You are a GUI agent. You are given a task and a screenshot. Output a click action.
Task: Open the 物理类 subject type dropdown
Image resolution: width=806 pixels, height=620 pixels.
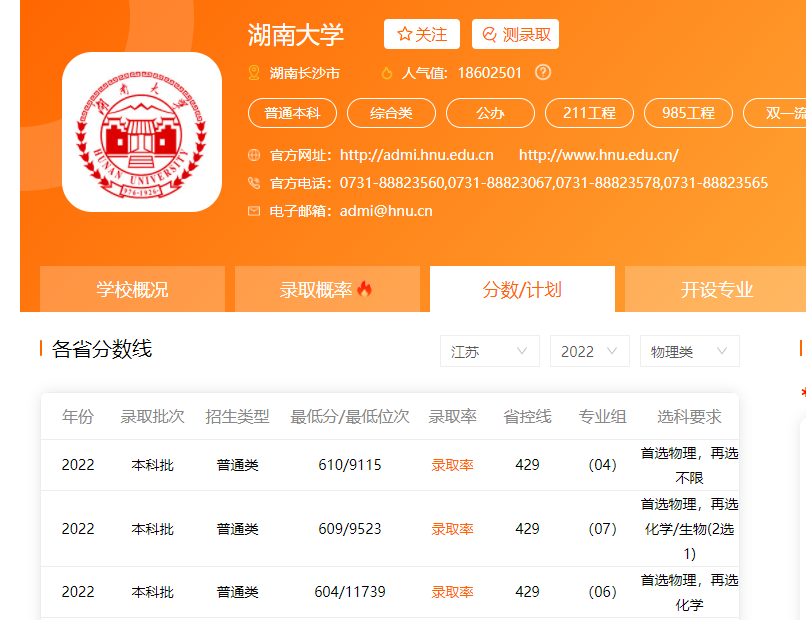[x=689, y=351]
